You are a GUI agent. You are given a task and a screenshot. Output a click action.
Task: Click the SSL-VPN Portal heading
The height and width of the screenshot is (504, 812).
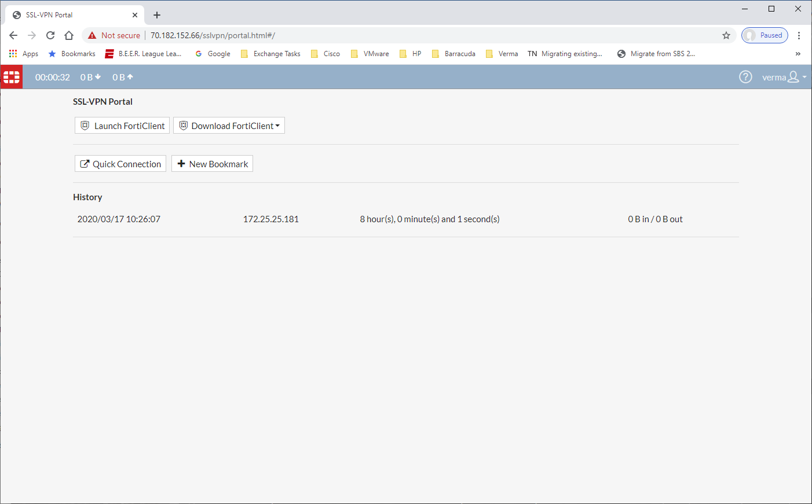point(103,102)
